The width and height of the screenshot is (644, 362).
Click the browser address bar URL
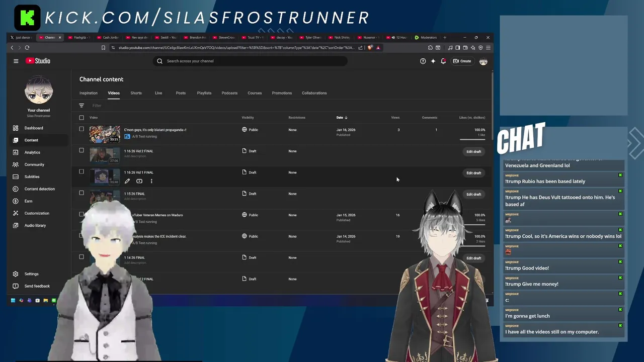pos(236,48)
